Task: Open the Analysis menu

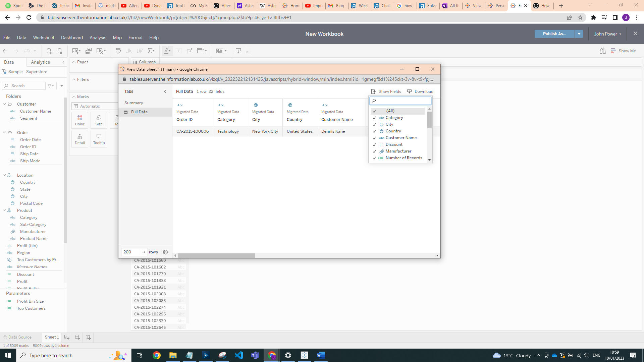Action: click(x=98, y=38)
